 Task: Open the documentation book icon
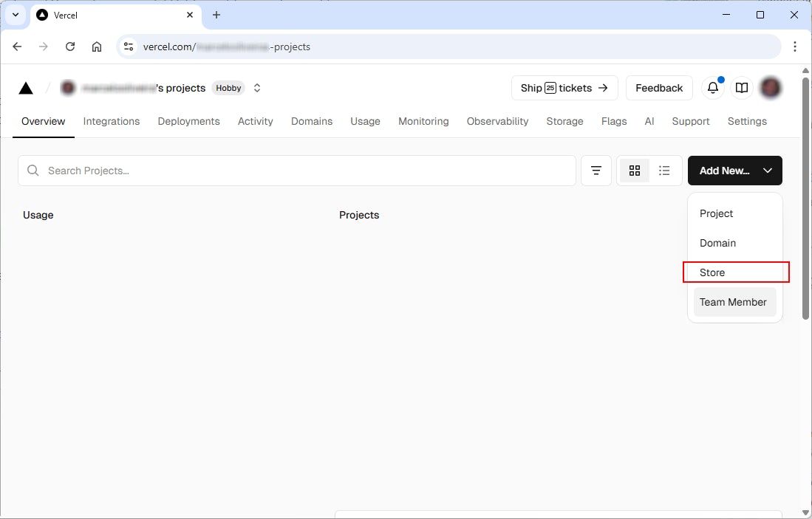tap(742, 88)
